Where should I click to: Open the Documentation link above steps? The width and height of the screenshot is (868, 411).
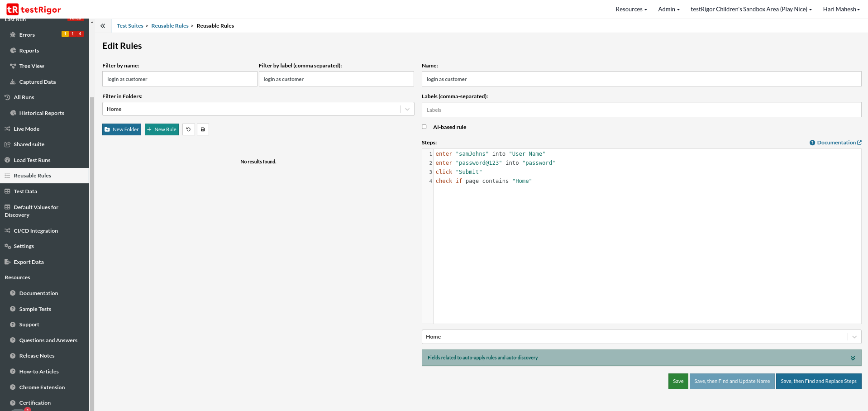pyautogui.click(x=835, y=143)
